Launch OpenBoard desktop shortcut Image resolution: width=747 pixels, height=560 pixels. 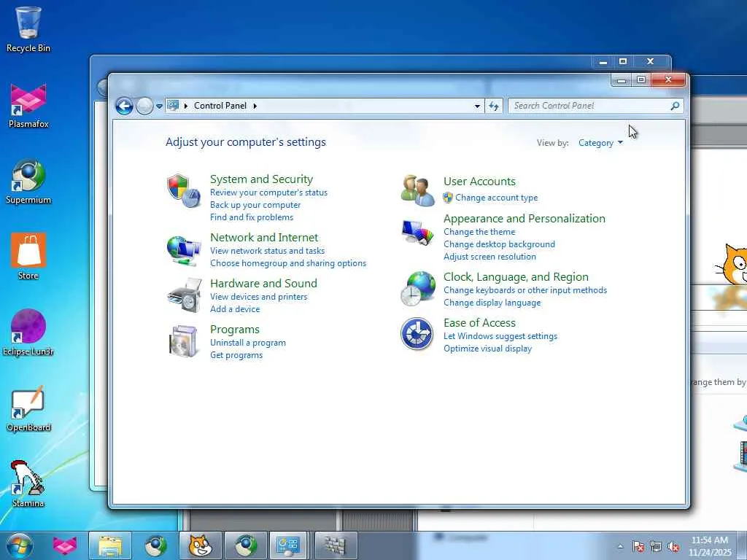(28, 409)
